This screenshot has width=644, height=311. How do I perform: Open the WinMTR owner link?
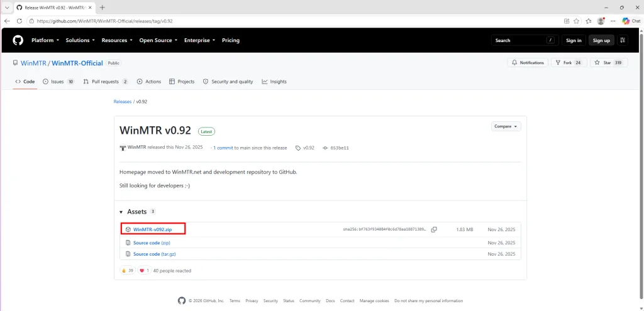(34, 63)
